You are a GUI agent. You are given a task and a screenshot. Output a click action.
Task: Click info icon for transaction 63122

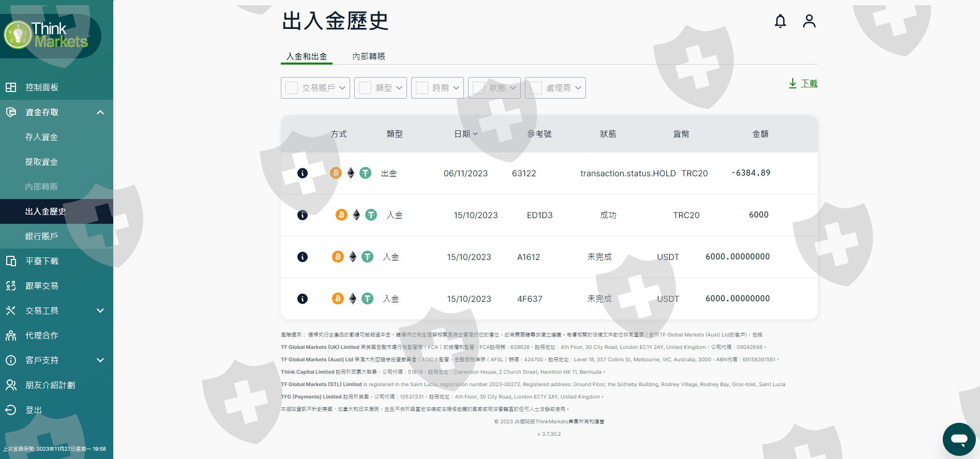303,173
